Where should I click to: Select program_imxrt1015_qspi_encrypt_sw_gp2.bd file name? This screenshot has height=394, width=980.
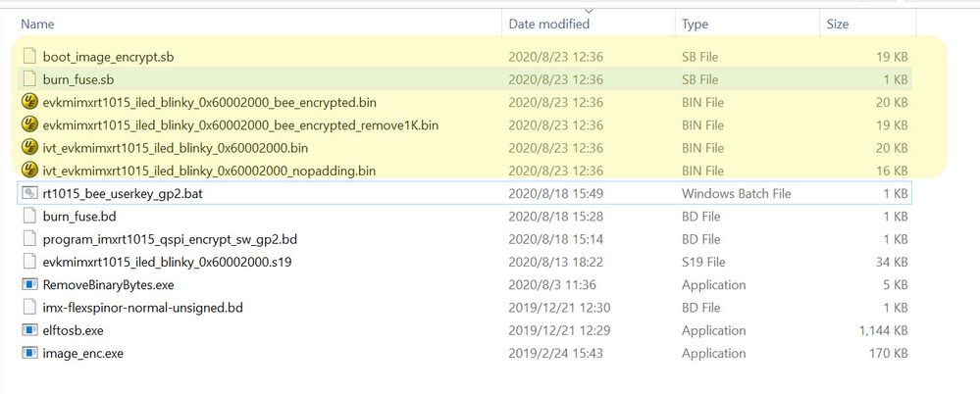170,239
